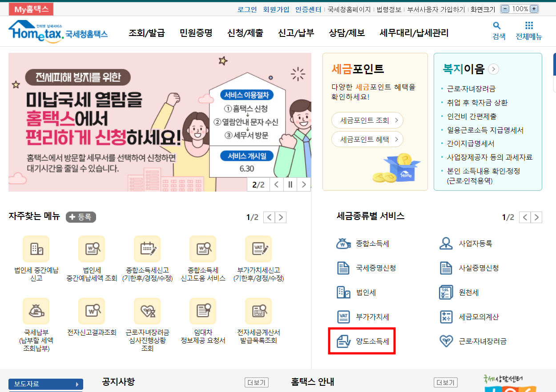Go to next page of 세금종류별 서비스
Viewport: 556px width, 392px height.
pos(537,217)
